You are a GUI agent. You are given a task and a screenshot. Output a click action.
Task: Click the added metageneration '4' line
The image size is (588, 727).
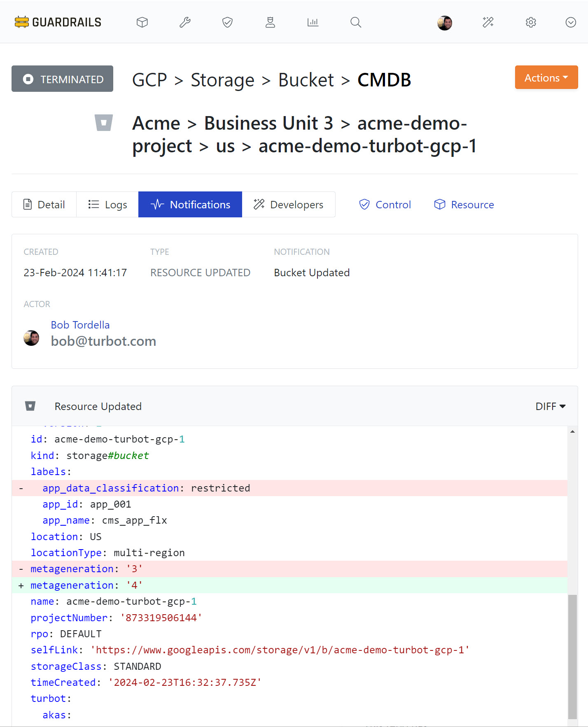coord(289,585)
